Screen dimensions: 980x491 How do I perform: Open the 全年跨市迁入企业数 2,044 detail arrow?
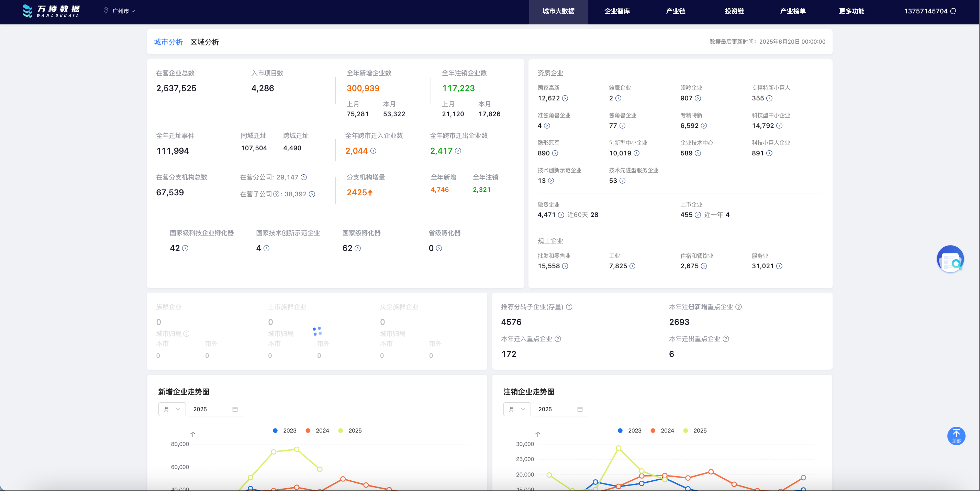[x=373, y=151]
